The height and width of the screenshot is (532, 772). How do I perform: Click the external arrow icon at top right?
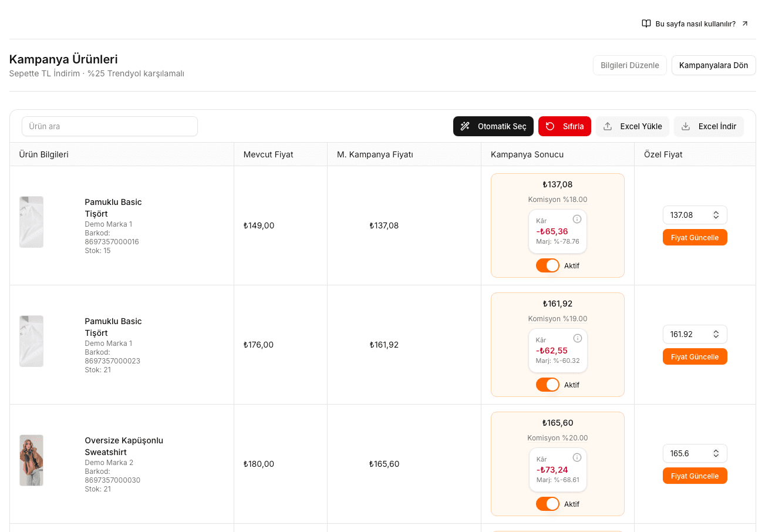[745, 23]
